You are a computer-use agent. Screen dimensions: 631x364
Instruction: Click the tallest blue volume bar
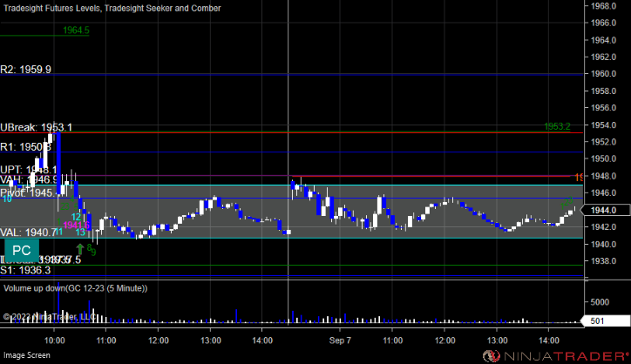[x=58, y=301]
